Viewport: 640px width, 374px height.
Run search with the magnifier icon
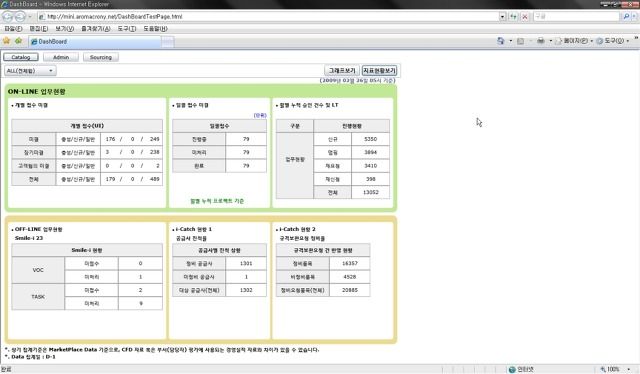[626, 17]
